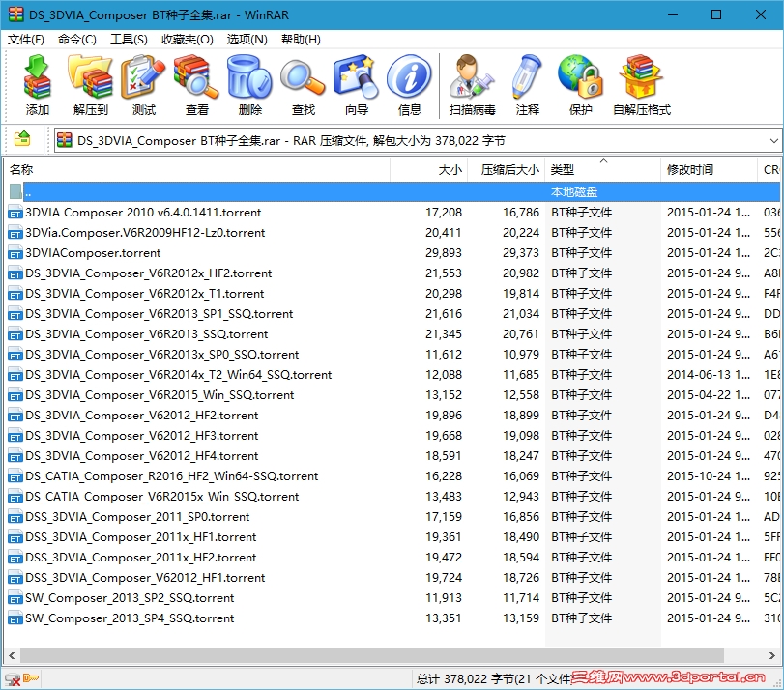
Task: Click the Add (添加) toolbar icon
Action: [x=37, y=85]
